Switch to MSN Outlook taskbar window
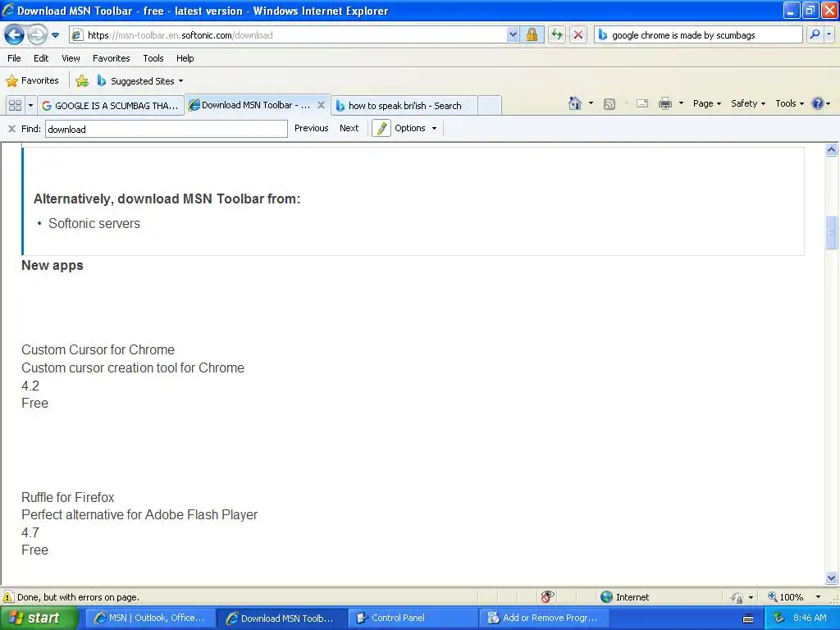The height and width of the screenshot is (630, 840). coord(149,618)
